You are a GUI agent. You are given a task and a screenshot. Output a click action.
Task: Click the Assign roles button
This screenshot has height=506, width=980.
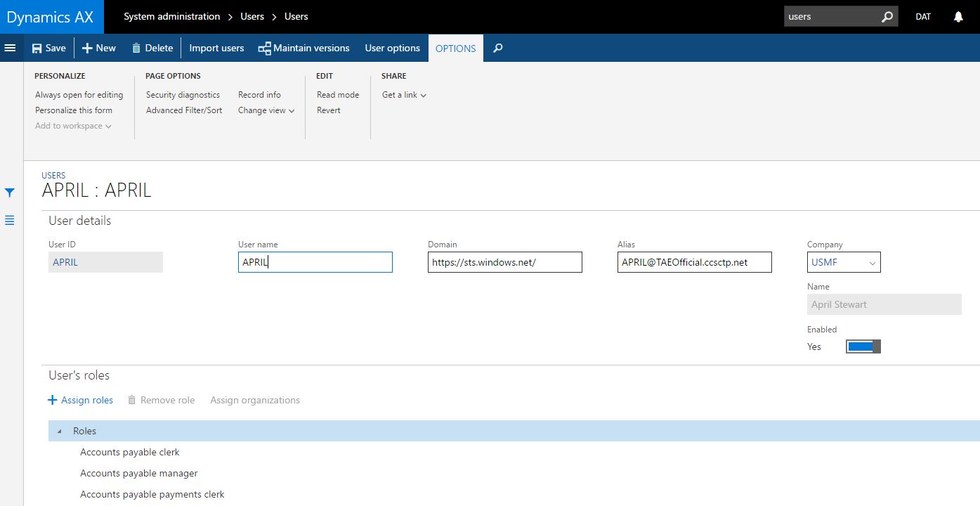click(80, 400)
